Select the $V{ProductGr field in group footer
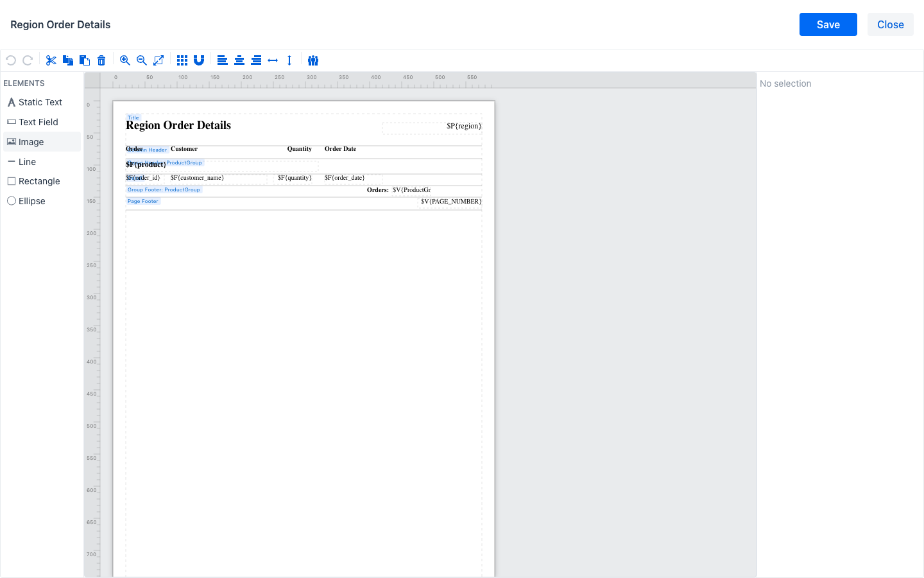Screen dimensions: 924x578 412,190
